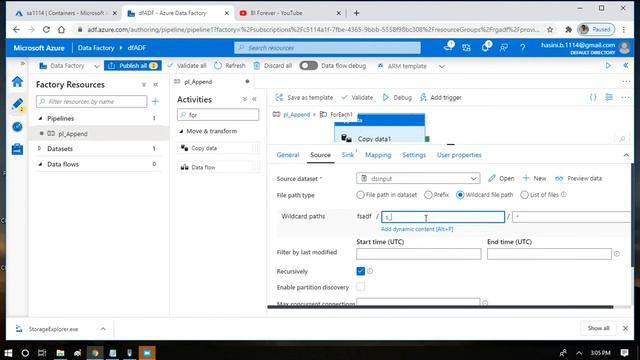Enable partition discovery checkbox
Image resolution: width=640 pixels, height=360 pixels.
tap(360, 287)
